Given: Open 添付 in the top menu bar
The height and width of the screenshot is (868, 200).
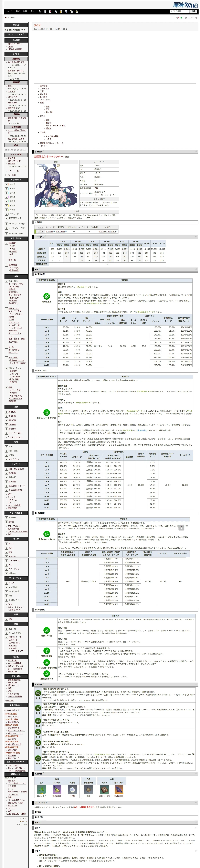Looking at the screenshot, I should click(x=32, y=11).
